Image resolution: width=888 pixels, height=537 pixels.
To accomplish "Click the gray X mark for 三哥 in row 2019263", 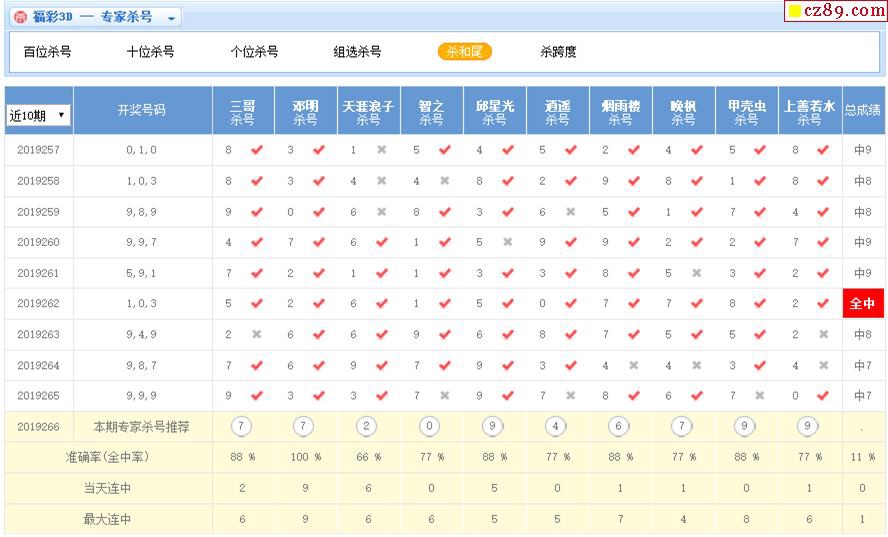I will [x=256, y=335].
